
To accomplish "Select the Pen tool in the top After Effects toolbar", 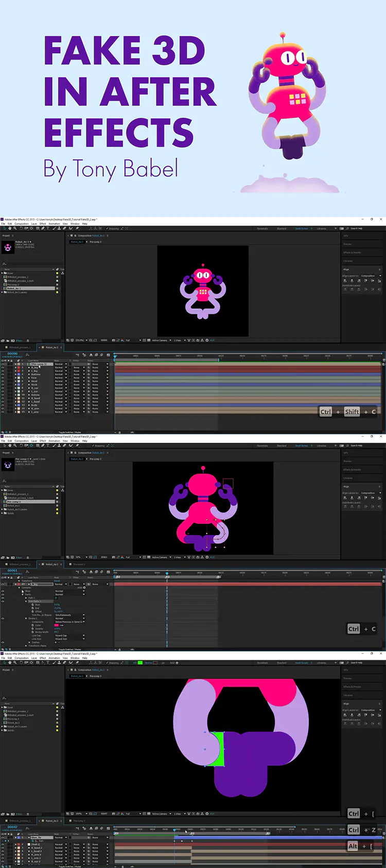I will coord(43,228).
